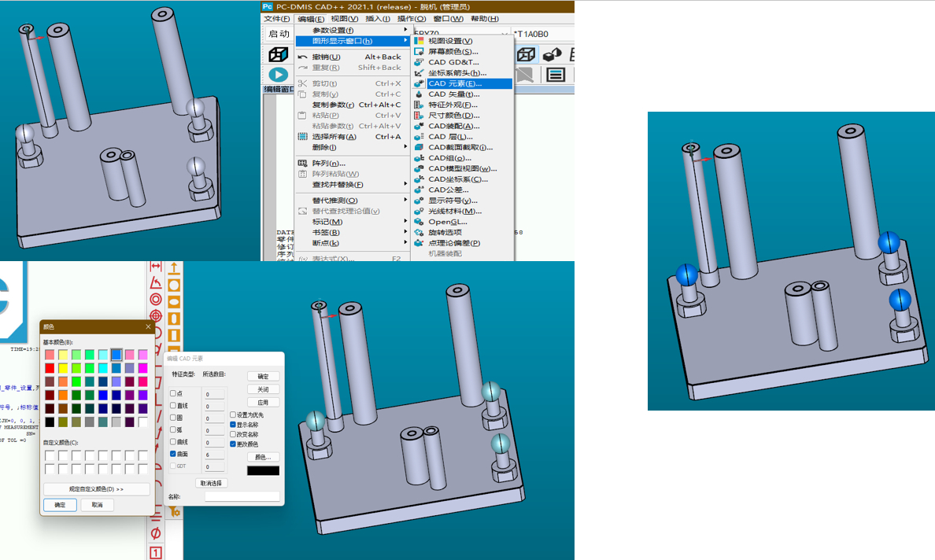Enable the 点 (point) feature type checkbox
This screenshot has width=935, height=560.
[173, 393]
